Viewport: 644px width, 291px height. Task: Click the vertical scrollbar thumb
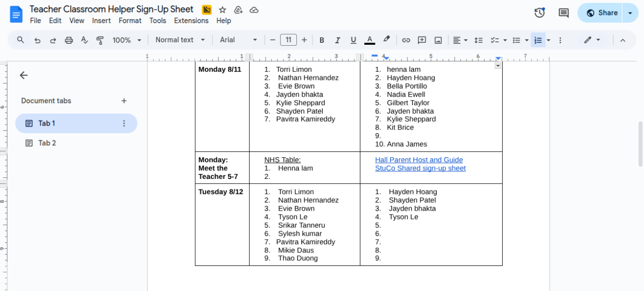tap(640, 144)
